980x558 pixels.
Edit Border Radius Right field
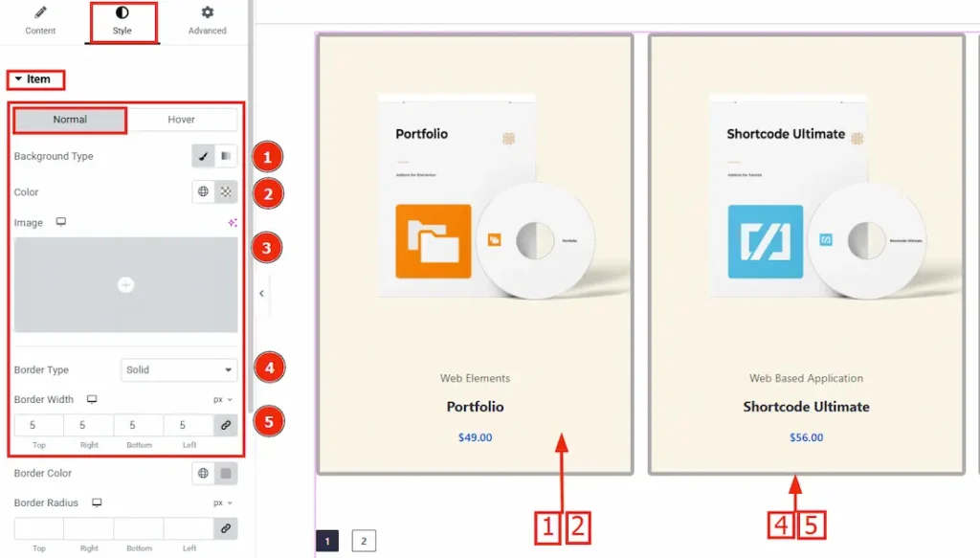tap(89, 528)
